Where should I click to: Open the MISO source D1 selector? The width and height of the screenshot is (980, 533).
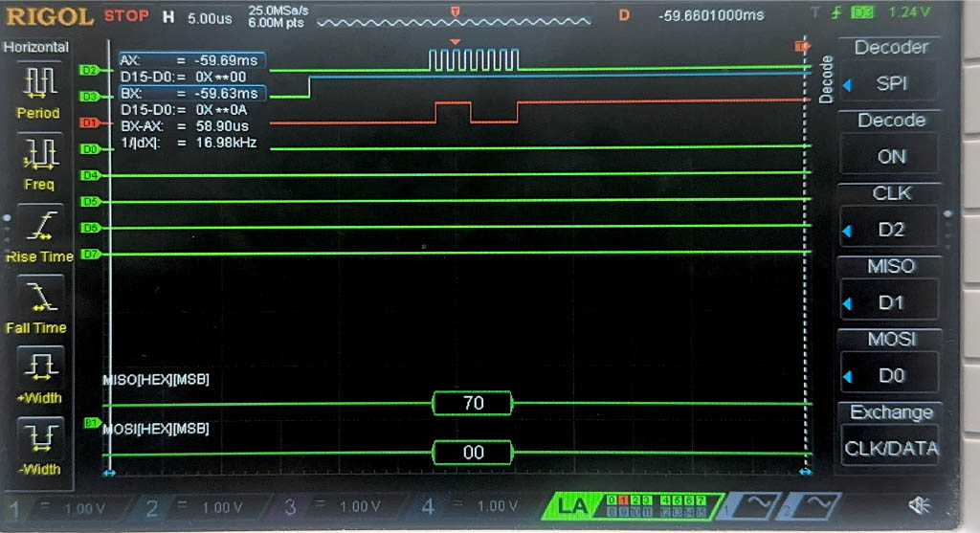pyautogui.click(x=890, y=302)
